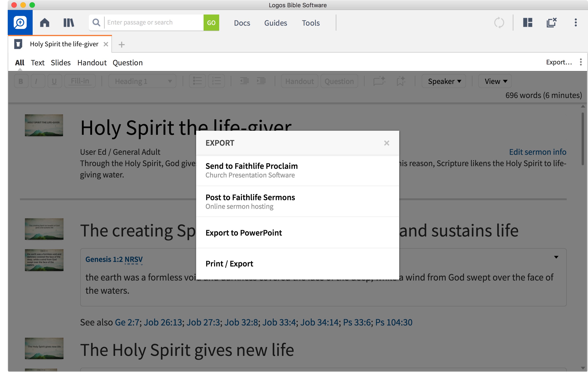Increase the indent level

point(261,81)
